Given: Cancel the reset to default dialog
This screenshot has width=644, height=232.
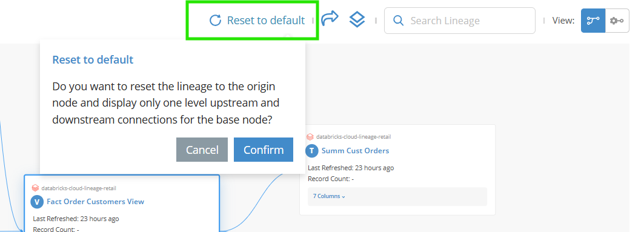Looking at the screenshot, I should 202,150.
